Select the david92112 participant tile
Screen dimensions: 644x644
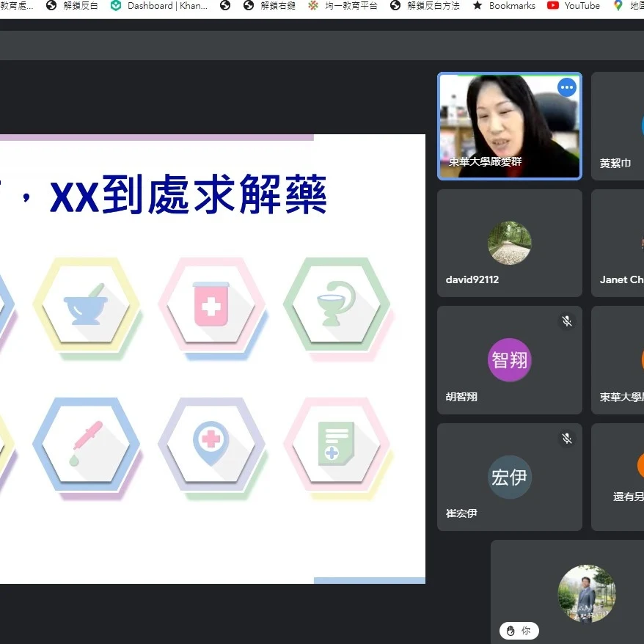[x=509, y=244]
